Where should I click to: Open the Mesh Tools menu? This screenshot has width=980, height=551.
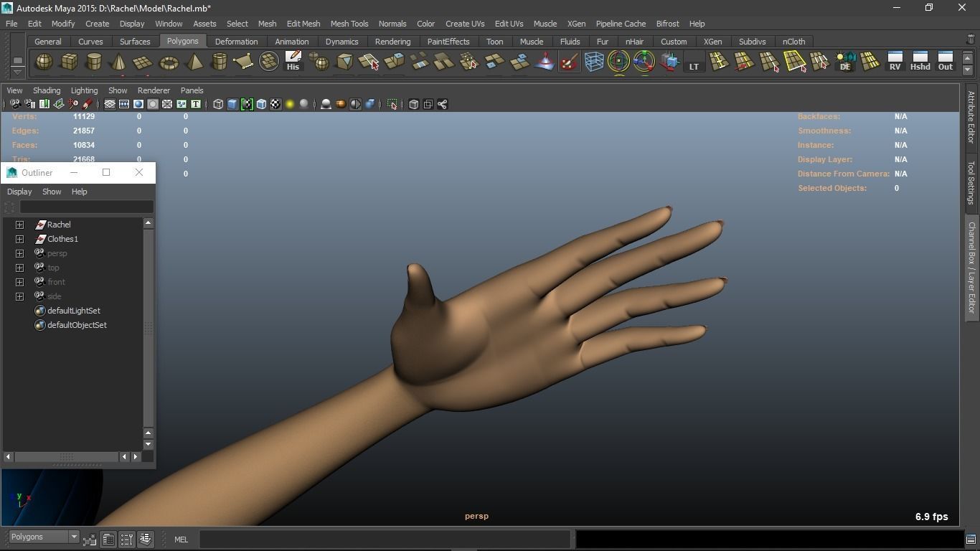pos(349,24)
